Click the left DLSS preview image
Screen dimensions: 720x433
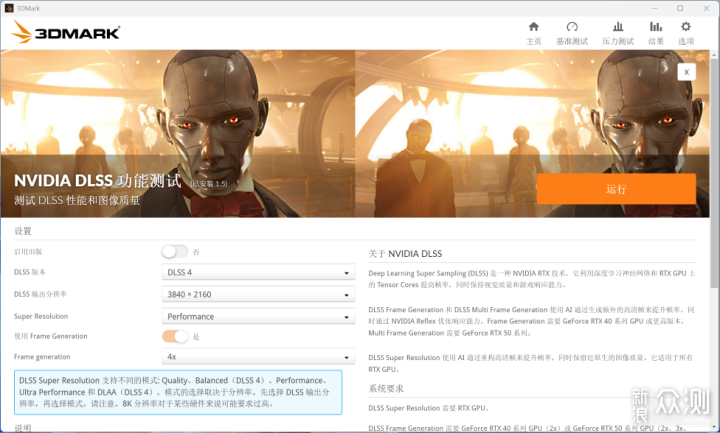pos(178,133)
